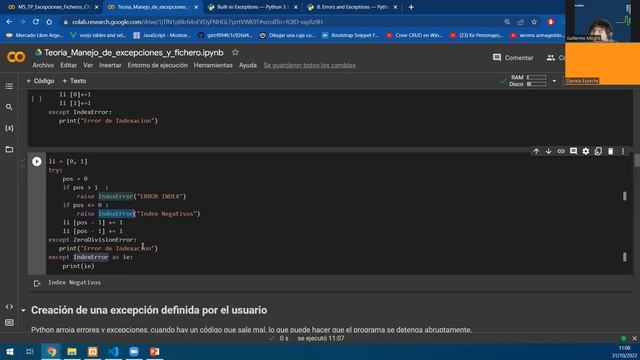Screen dimensions: 640x360
Task: Open files folder sidebar icon
Action: click(9, 149)
